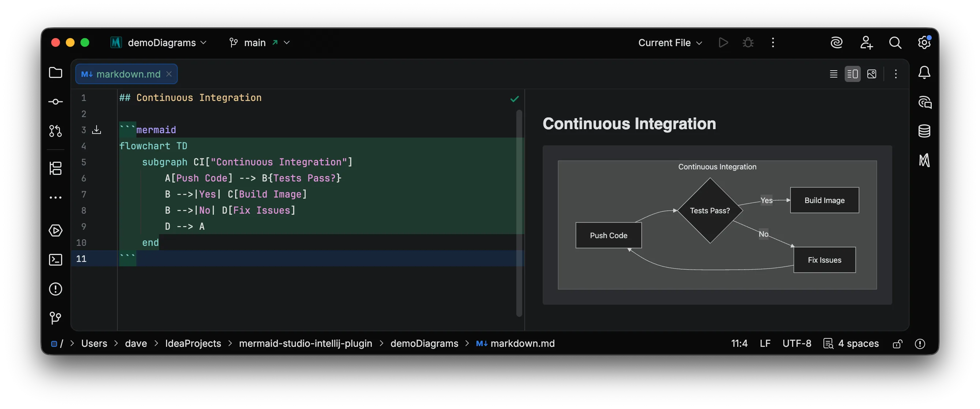Open the AI Assistant swirl icon
The height and width of the screenshot is (409, 980).
tap(837, 42)
